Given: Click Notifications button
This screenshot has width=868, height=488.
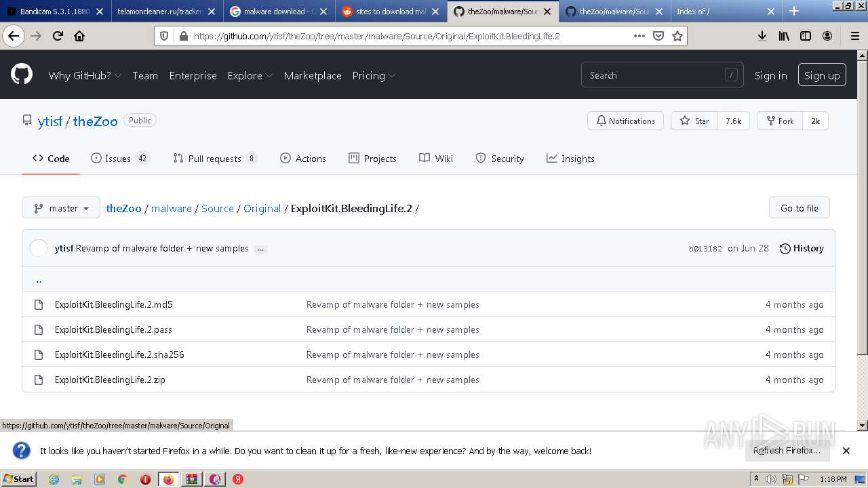Looking at the screenshot, I should click(x=625, y=121).
